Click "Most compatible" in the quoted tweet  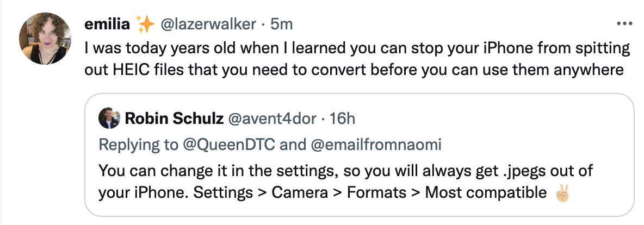[485, 192]
